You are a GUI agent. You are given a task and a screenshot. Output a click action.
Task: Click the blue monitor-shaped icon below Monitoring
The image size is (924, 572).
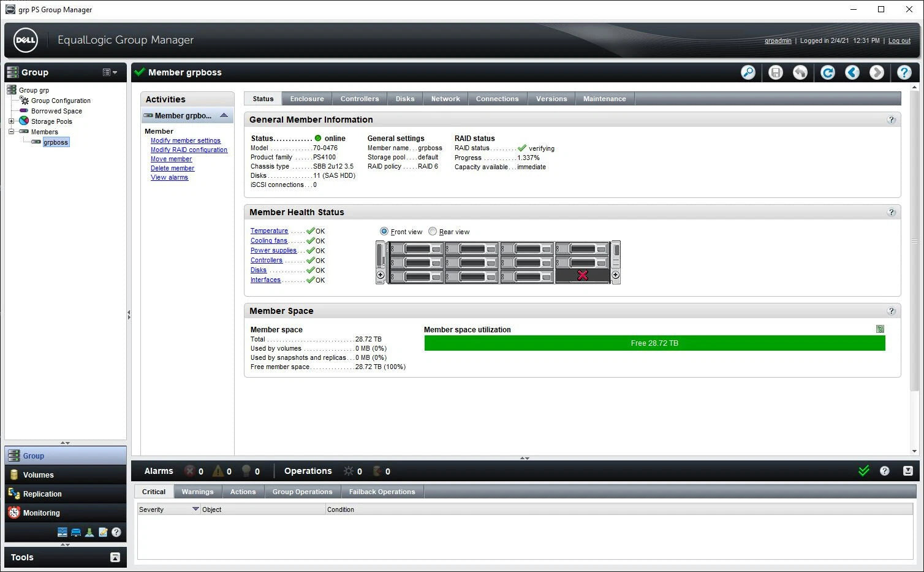76,532
